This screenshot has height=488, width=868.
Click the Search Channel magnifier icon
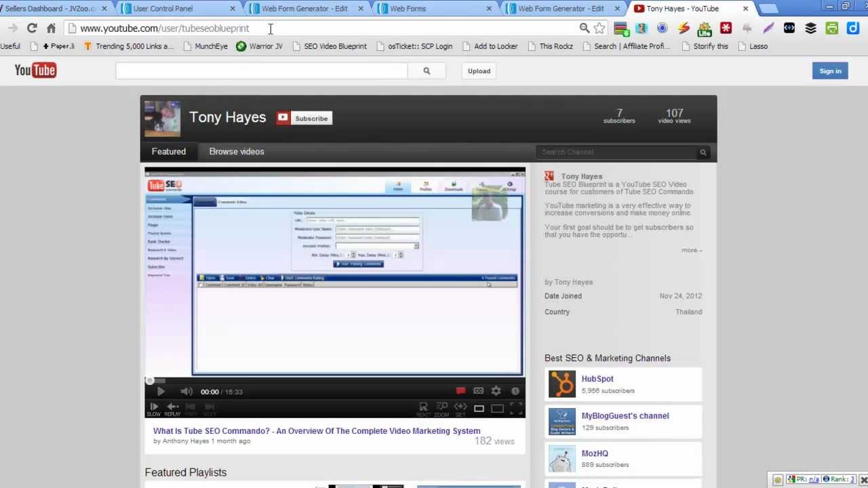(703, 152)
